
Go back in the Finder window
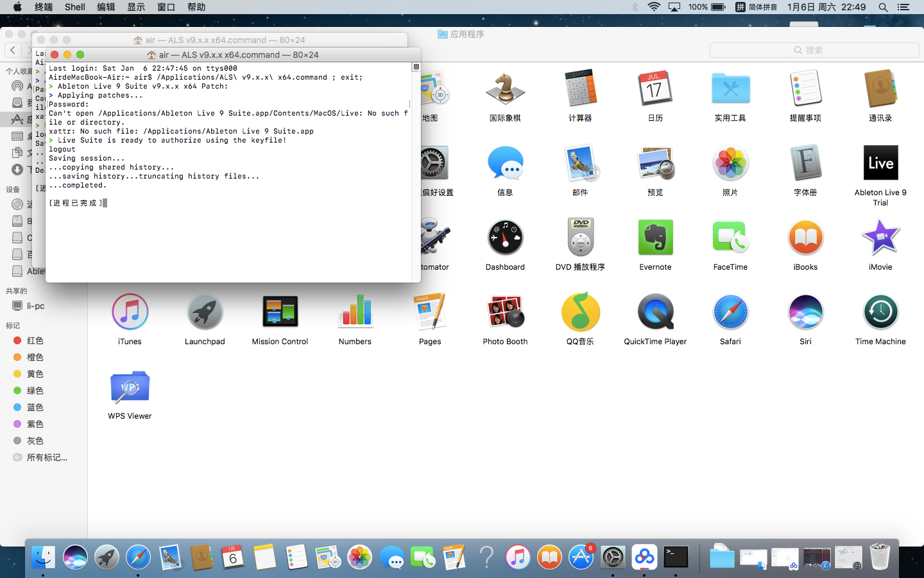(x=13, y=49)
